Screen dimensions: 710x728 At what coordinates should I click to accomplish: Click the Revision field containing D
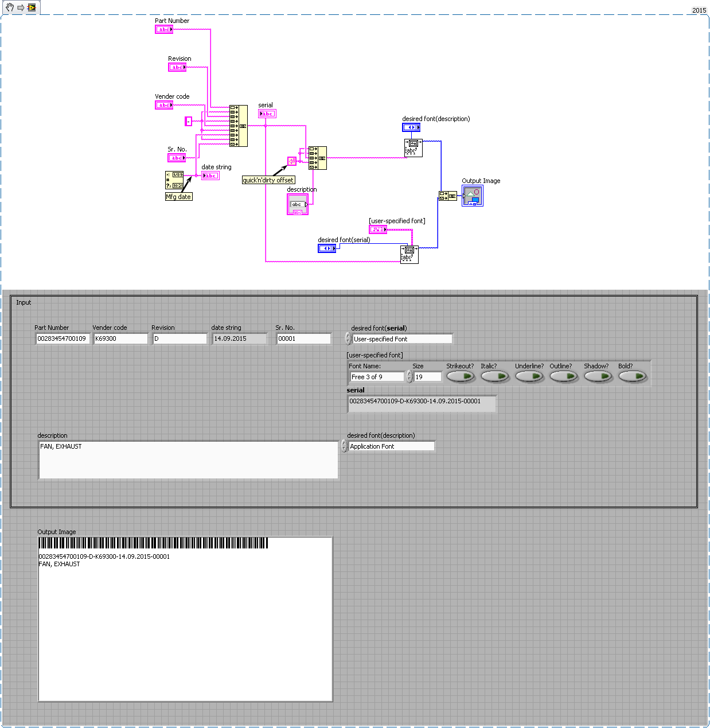180,338
